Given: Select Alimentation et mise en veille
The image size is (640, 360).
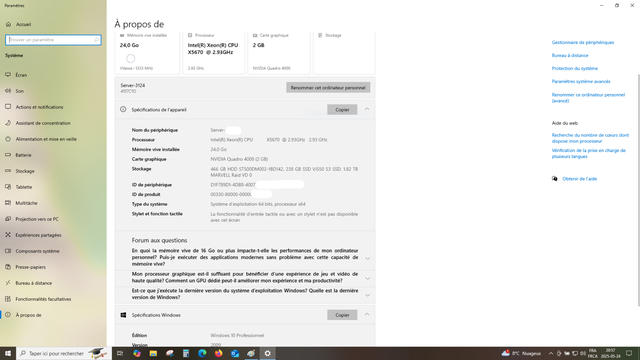Looking at the screenshot, I should click(x=46, y=139).
